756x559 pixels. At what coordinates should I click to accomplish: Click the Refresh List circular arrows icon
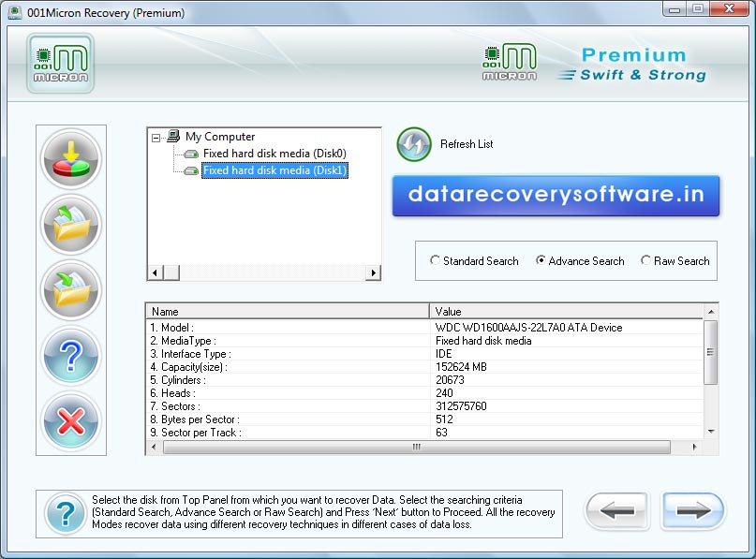pyautogui.click(x=414, y=144)
